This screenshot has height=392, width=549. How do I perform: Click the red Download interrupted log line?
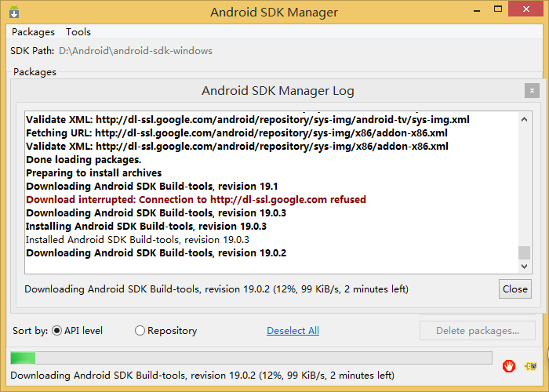196,199
